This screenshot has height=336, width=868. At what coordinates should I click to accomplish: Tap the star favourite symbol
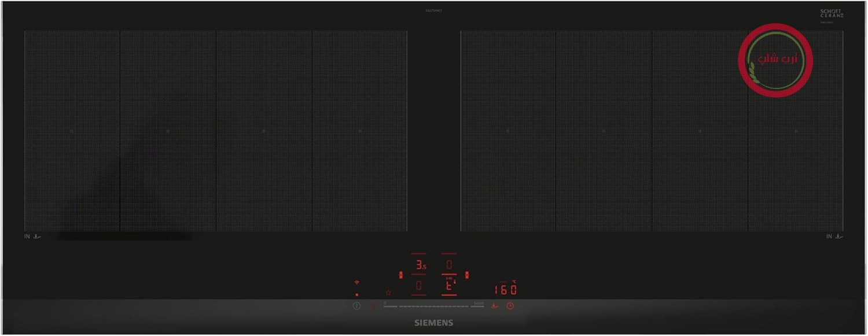point(388,293)
